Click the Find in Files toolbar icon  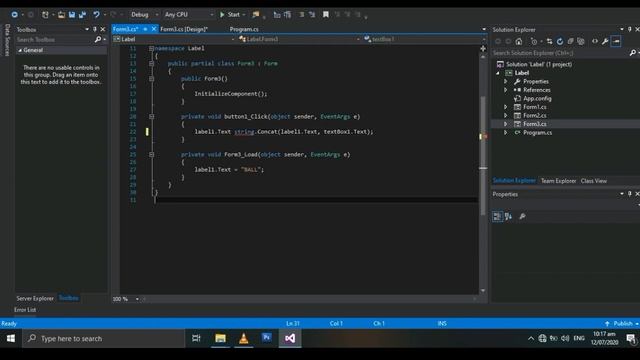pos(256,15)
